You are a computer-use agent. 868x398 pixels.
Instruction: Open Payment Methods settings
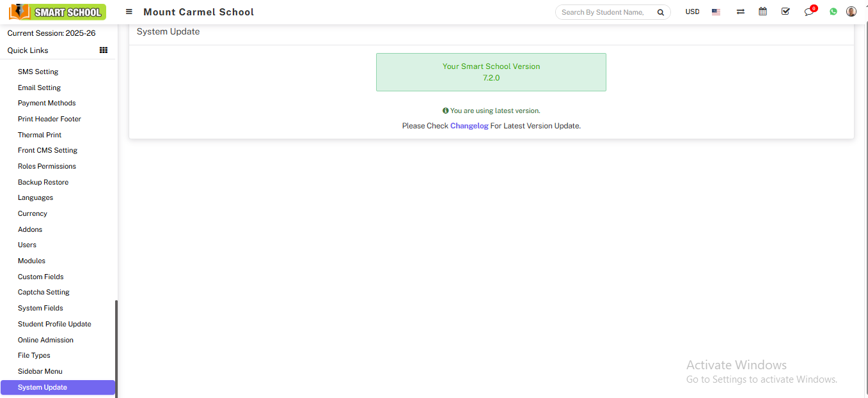pos(47,103)
